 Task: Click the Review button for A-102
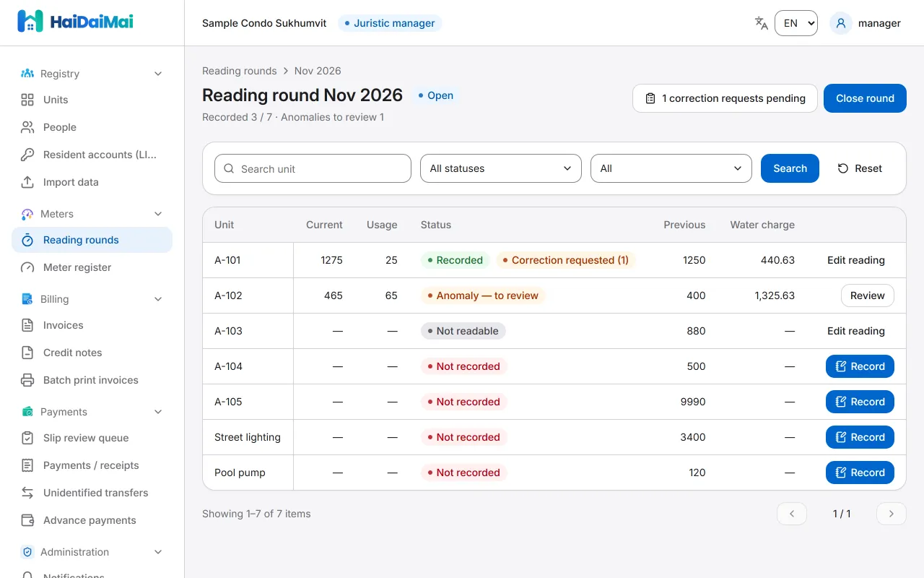click(868, 296)
